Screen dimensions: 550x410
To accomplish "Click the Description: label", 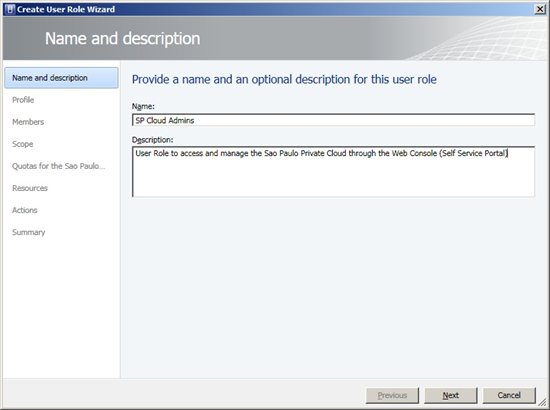I will [153, 140].
